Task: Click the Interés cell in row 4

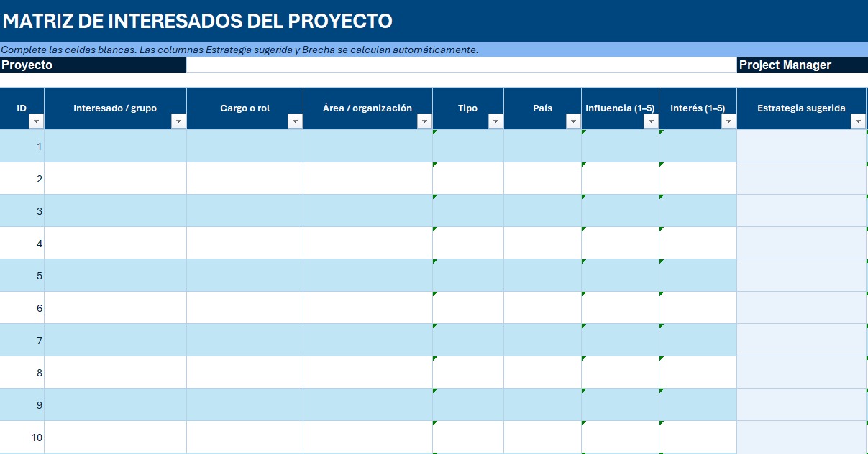Action: coord(698,243)
